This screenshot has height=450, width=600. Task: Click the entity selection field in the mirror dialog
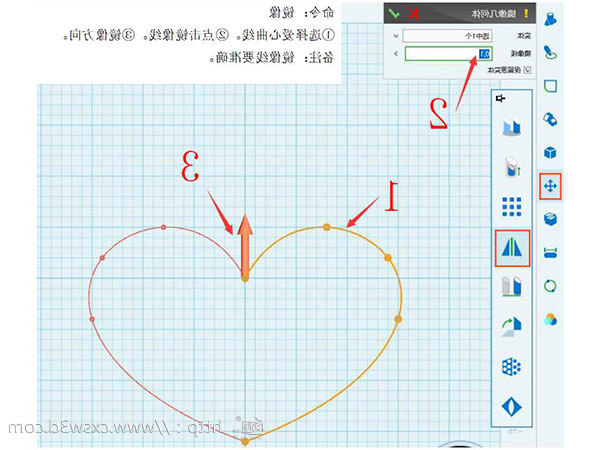point(447,36)
